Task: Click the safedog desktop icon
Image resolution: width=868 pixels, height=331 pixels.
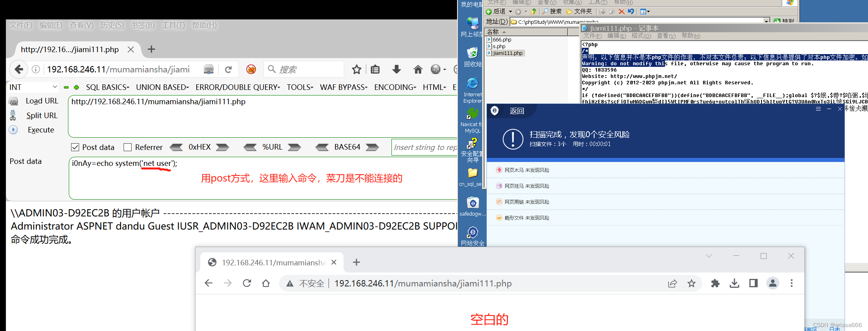Action: point(473,206)
